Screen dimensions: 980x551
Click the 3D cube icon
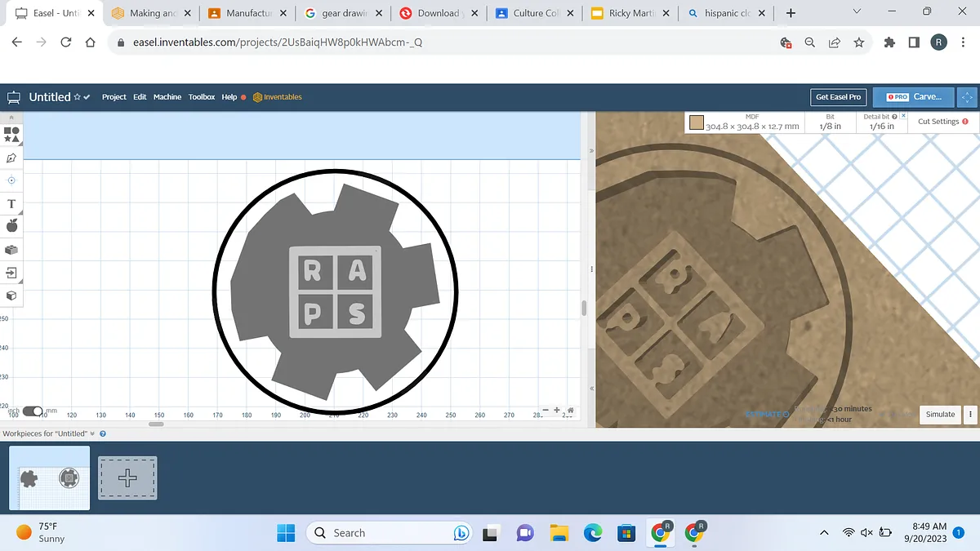point(11,295)
